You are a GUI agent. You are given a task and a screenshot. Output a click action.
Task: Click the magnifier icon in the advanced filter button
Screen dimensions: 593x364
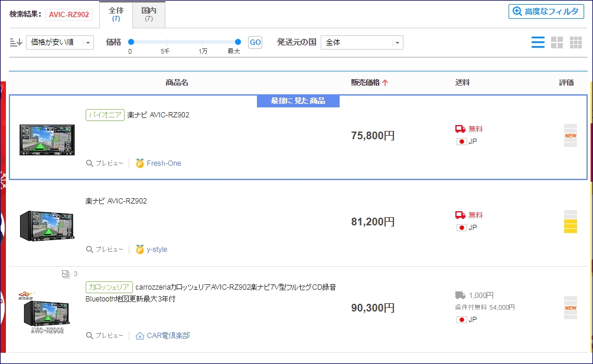coord(517,11)
